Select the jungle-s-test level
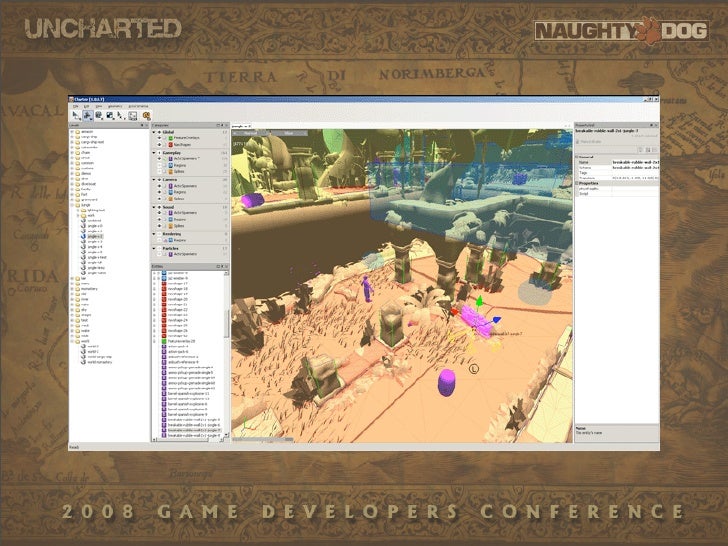The width and height of the screenshot is (728, 546). (97, 258)
